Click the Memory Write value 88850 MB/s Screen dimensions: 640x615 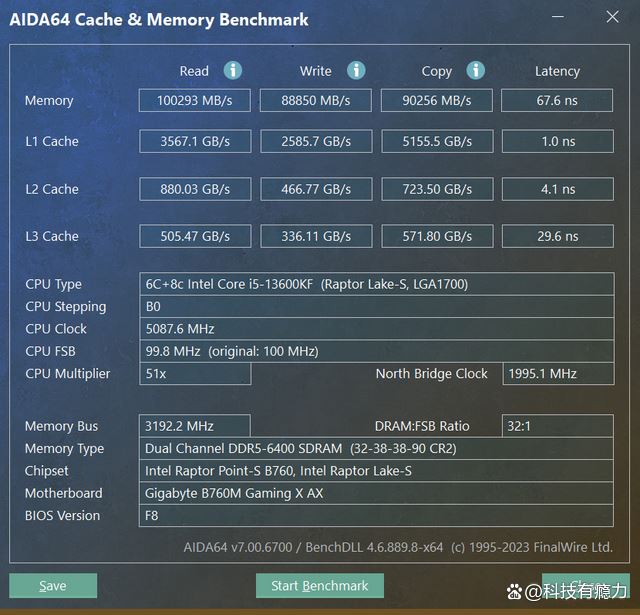pos(316,101)
